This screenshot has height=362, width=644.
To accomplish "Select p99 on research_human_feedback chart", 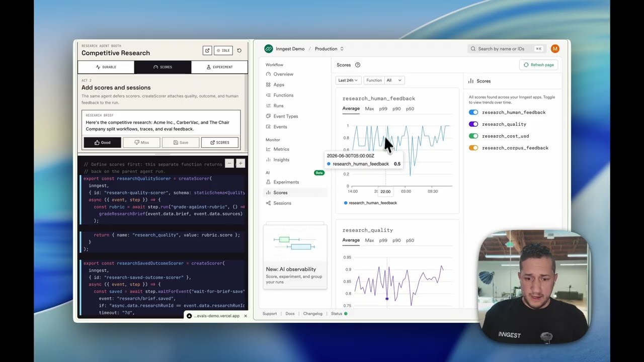I will point(383,109).
